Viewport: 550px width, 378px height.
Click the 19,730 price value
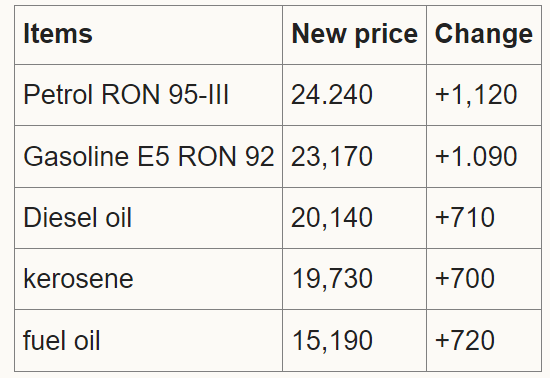click(x=332, y=279)
